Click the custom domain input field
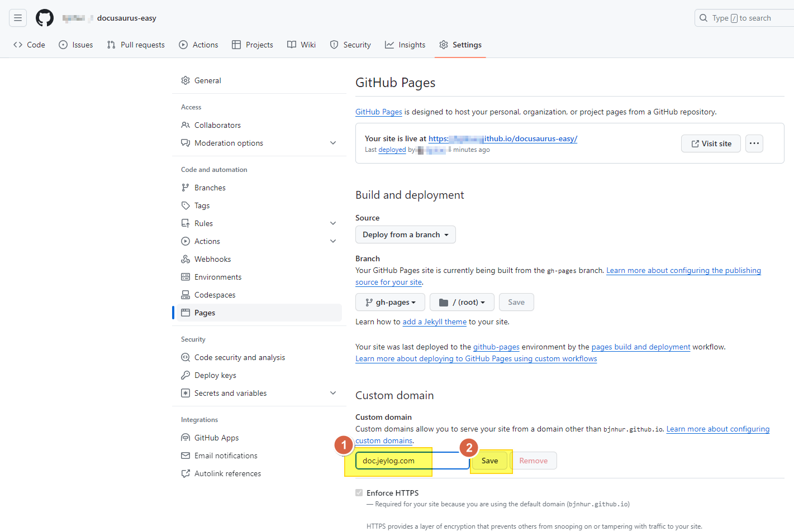The width and height of the screenshot is (794, 532). click(412, 461)
